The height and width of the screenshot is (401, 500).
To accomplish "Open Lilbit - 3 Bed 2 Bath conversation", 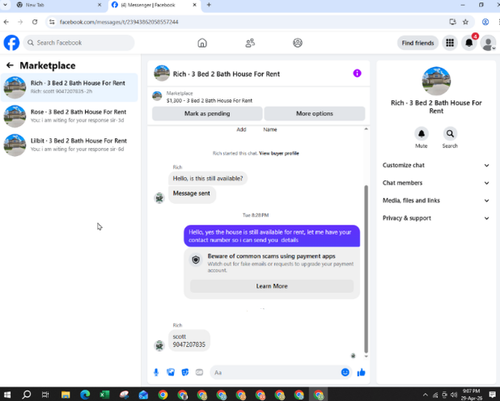I will coord(69,145).
